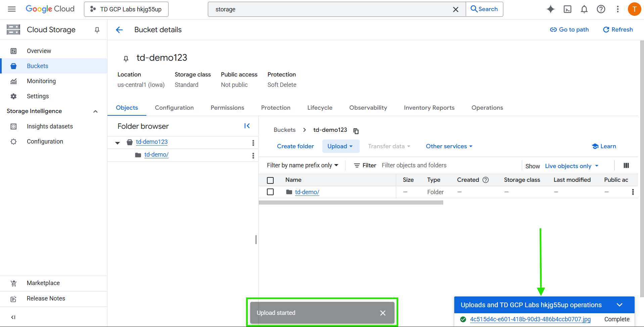Image resolution: width=644 pixels, height=327 pixels.
Task: Switch to the Lifecycle tab
Action: coord(320,108)
